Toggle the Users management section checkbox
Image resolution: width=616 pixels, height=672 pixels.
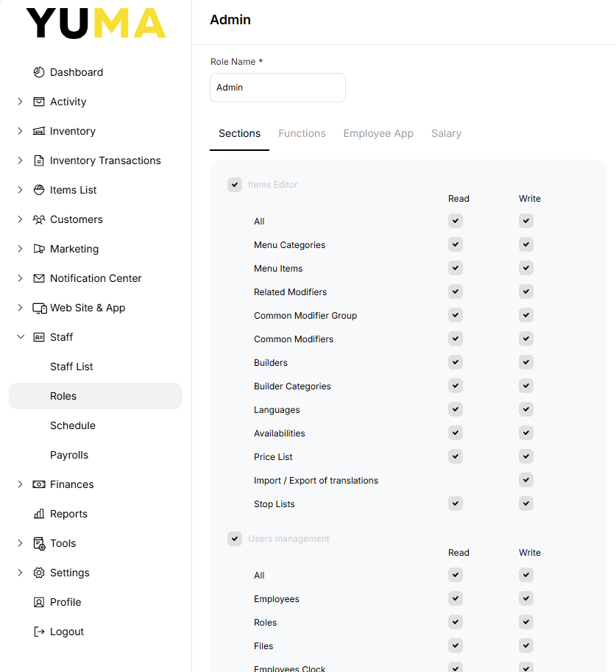235,539
